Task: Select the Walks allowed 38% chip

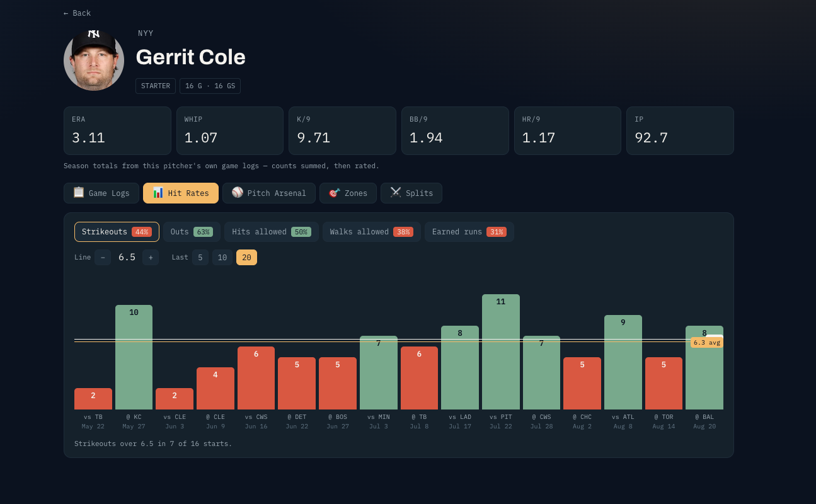Action: click(x=372, y=232)
